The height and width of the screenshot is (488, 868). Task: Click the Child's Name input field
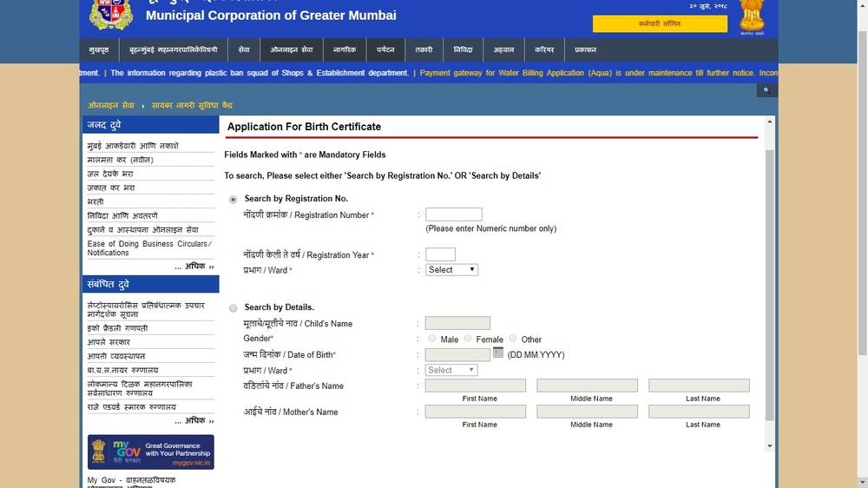coord(457,323)
